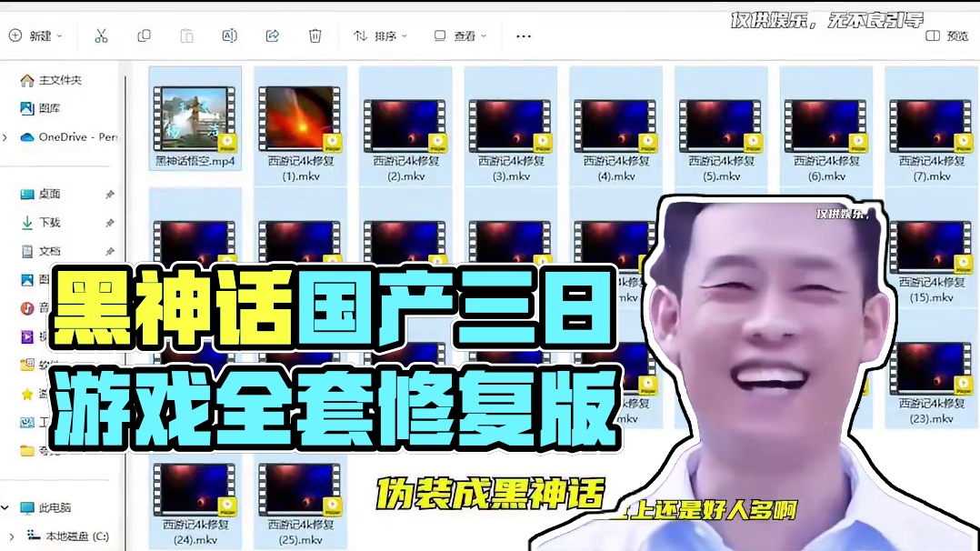Click the Copy icon in the toolbar
980x551 pixels.
pyautogui.click(x=145, y=35)
